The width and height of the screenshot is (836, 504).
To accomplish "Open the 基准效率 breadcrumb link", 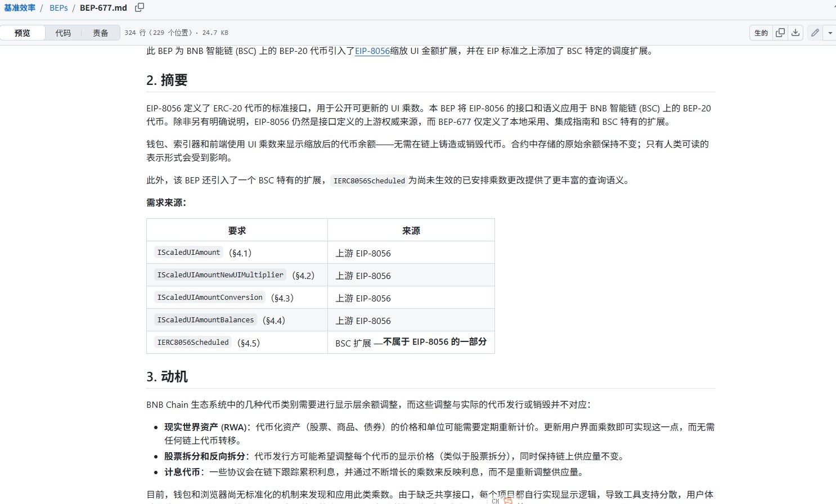I will pyautogui.click(x=20, y=8).
